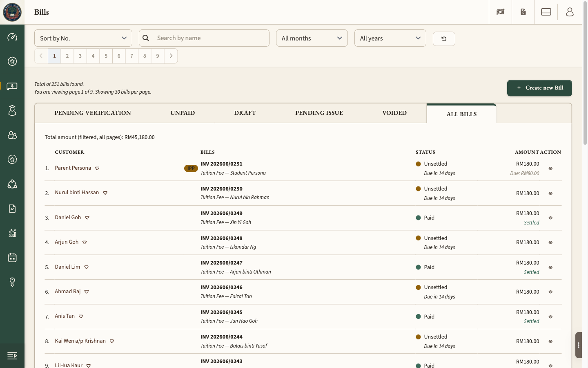This screenshot has height=368, width=588.
Task: Switch to Unpaid tab
Action: pos(183,113)
